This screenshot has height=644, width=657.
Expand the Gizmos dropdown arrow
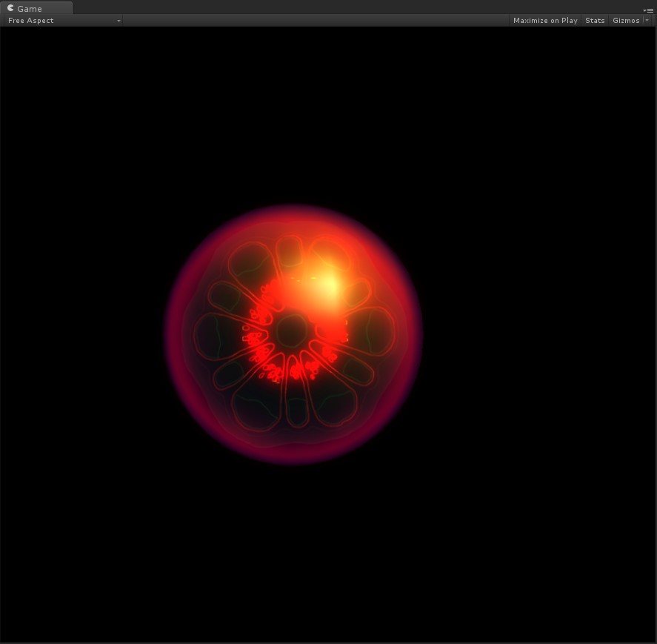click(x=647, y=21)
